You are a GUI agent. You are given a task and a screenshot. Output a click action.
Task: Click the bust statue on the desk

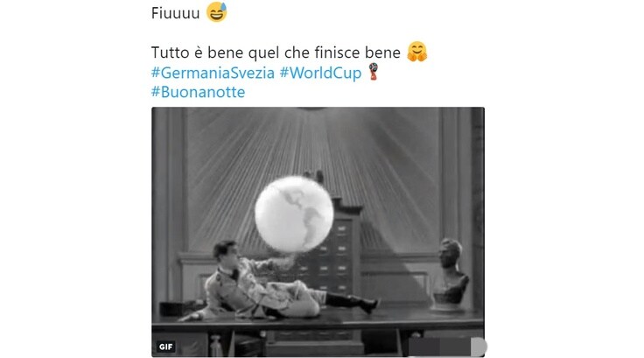[x=451, y=274]
